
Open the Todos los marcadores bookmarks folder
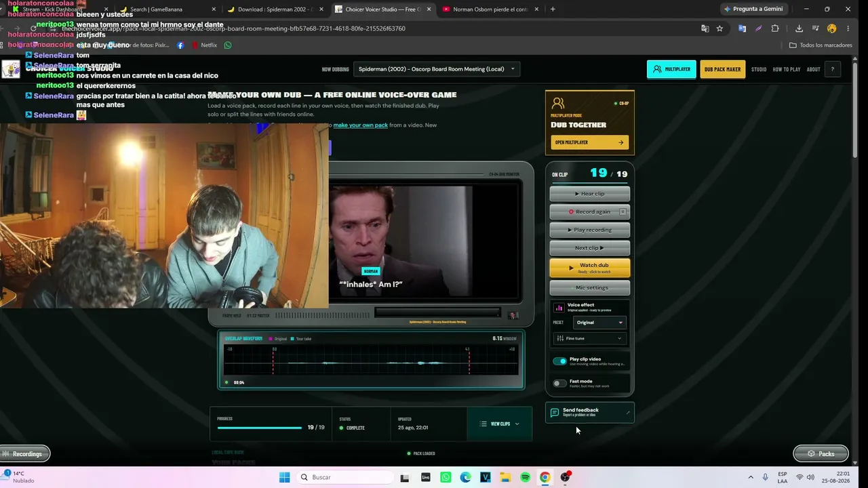pos(821,45)
